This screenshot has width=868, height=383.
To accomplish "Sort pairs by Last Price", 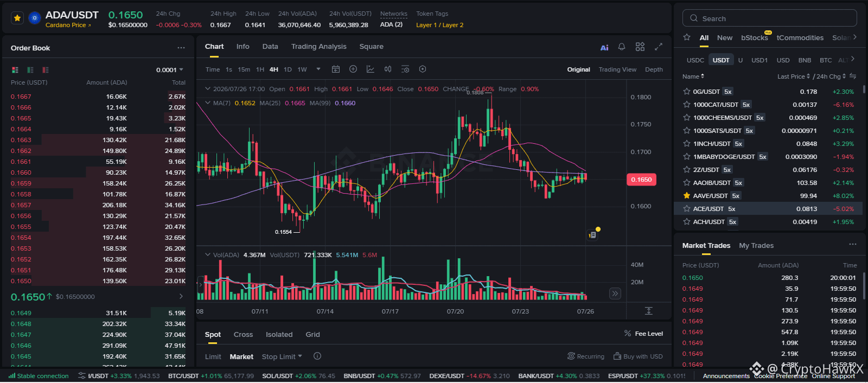I will point(794,76).
